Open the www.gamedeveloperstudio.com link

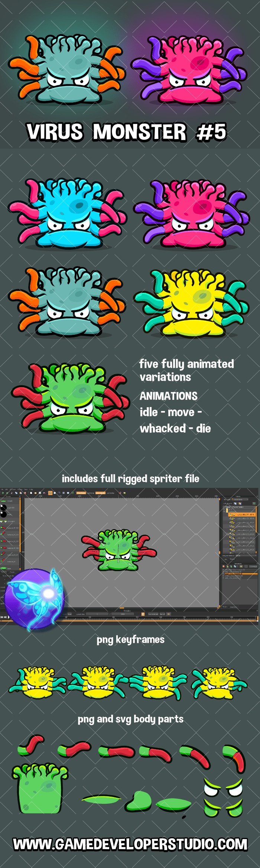130,844
